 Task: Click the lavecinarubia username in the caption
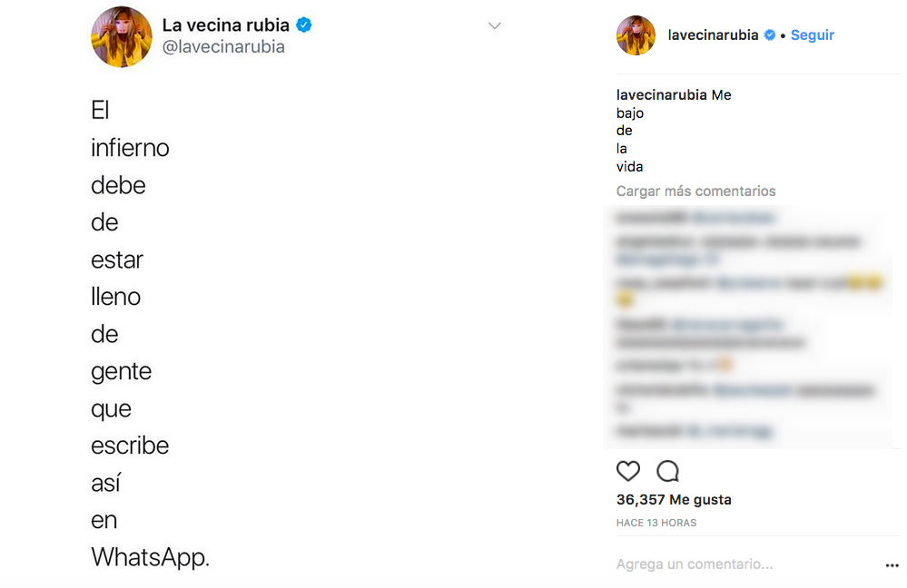tap(662, 95)
